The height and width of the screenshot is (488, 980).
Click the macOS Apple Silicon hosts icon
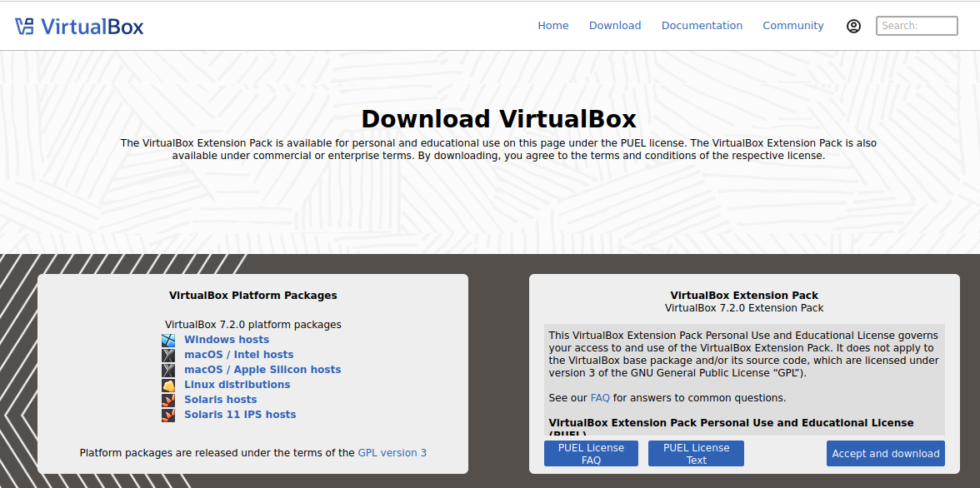pyautogui.click(x=168, y=370)
